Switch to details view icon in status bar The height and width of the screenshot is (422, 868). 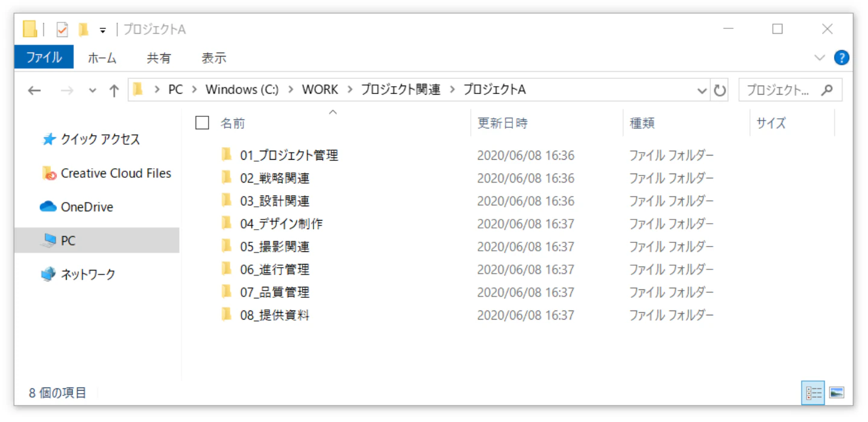(813, 393)
